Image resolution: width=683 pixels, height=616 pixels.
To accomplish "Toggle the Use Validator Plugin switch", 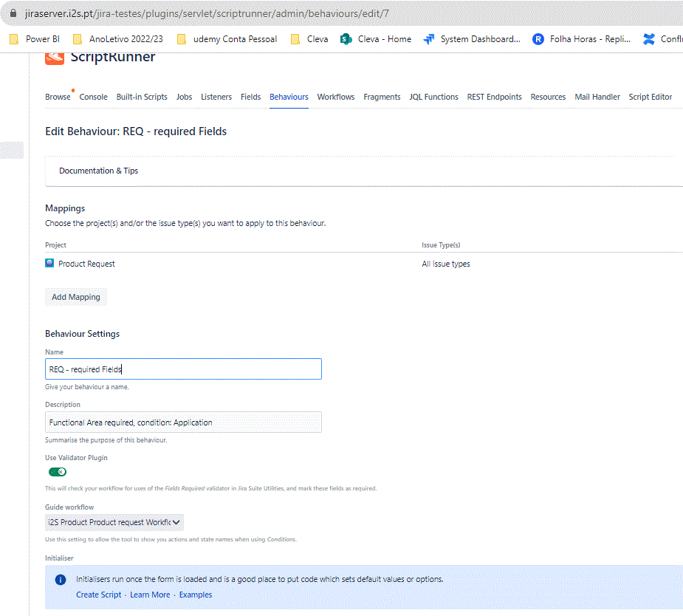I will (x=58, y=472).
